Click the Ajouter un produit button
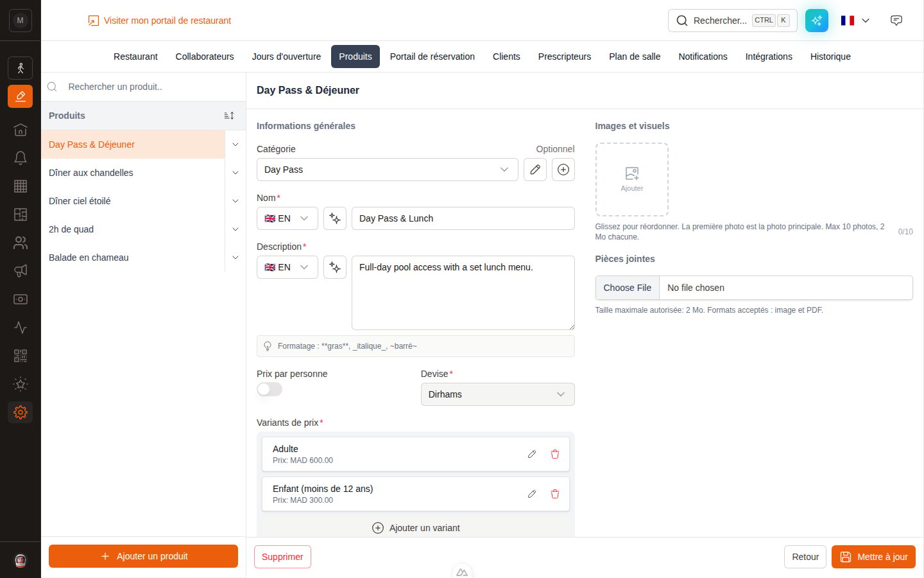The image size is (924, 578). point(143,556)
